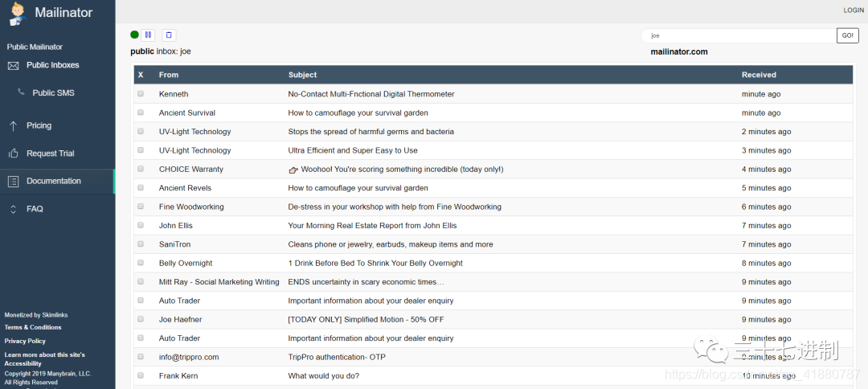Screen dimensions: 868x389
Task: Click the Public SMS phone icon
Action: 21,92
